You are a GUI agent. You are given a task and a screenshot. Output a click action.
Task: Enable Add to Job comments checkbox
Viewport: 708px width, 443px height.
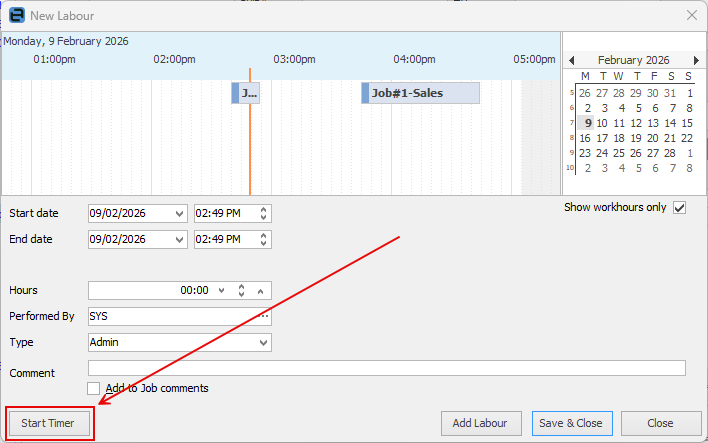pyautogui.click(x=93, y=388)
